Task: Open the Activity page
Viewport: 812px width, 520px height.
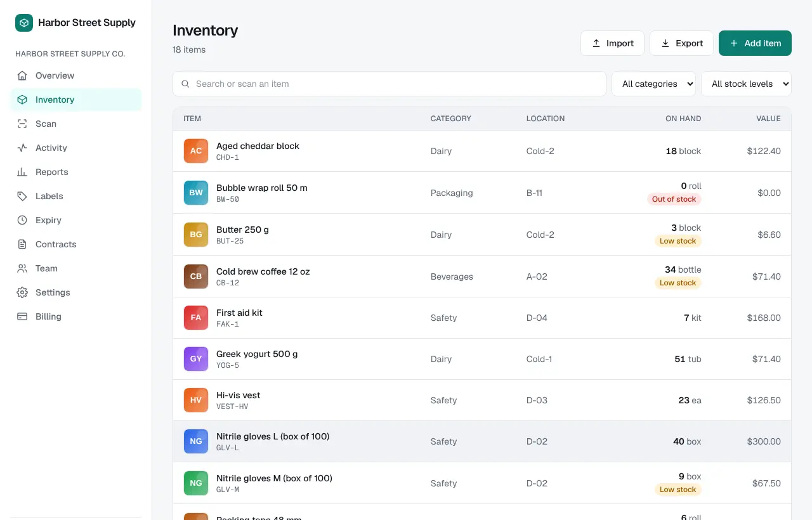Action: [x=76, y=148]
